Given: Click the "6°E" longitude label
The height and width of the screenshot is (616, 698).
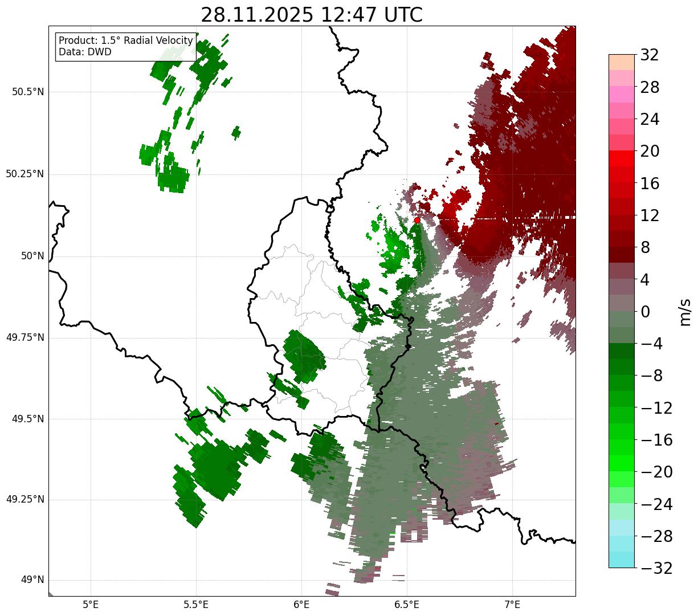Looking at the screenshot, I should [x=302, y=604].
